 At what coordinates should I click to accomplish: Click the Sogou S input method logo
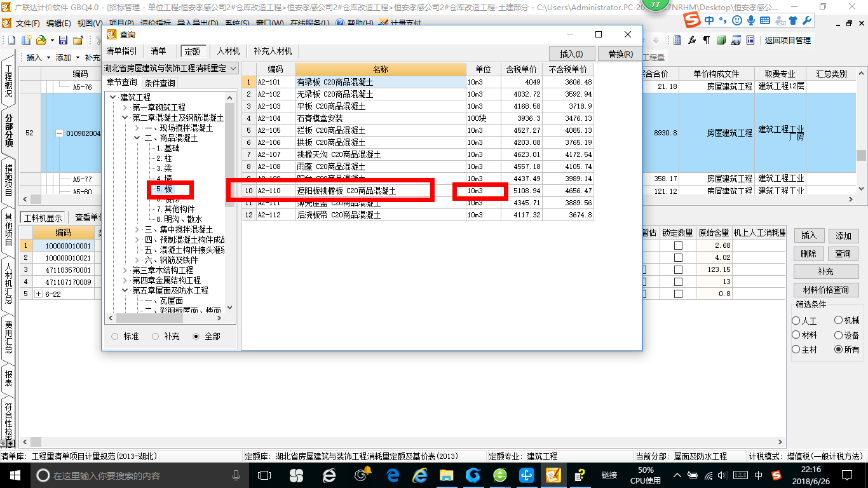[x=692, y=20]
